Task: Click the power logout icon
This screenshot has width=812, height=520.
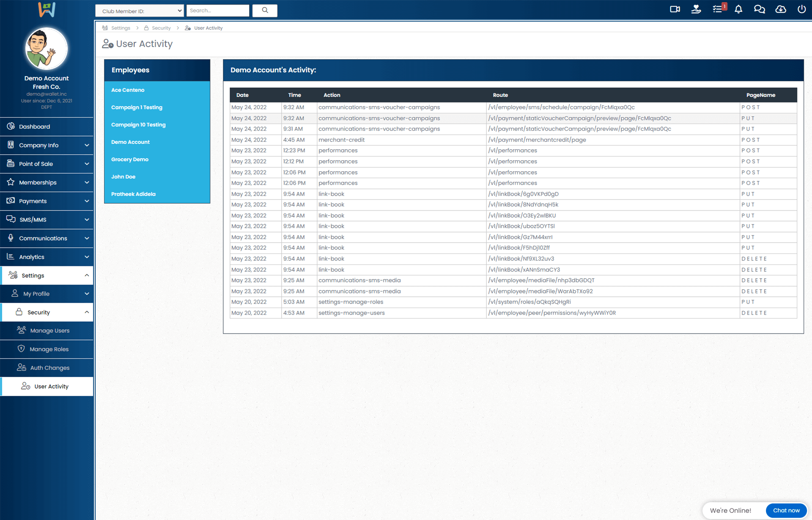Action: pos(801,9)
